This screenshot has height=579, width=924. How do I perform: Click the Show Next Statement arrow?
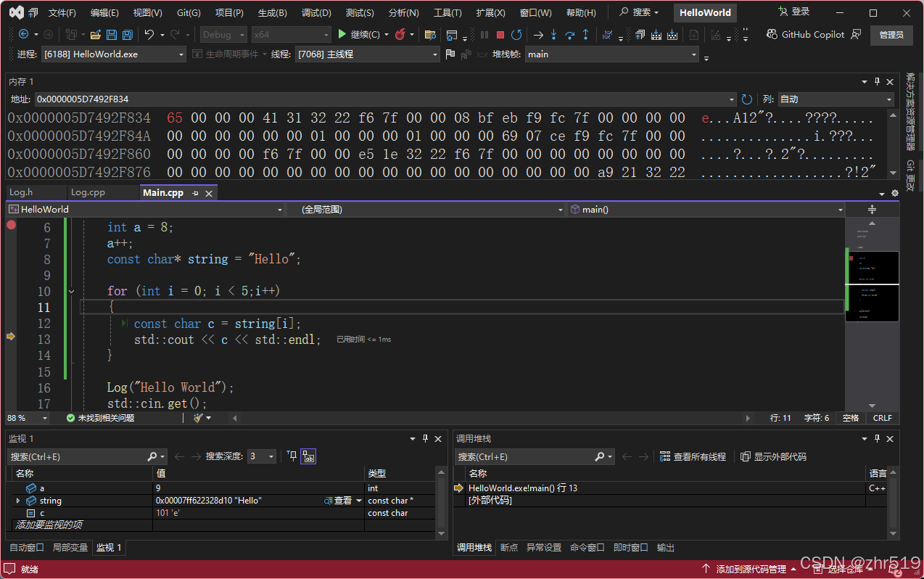(x=537, y=34)
